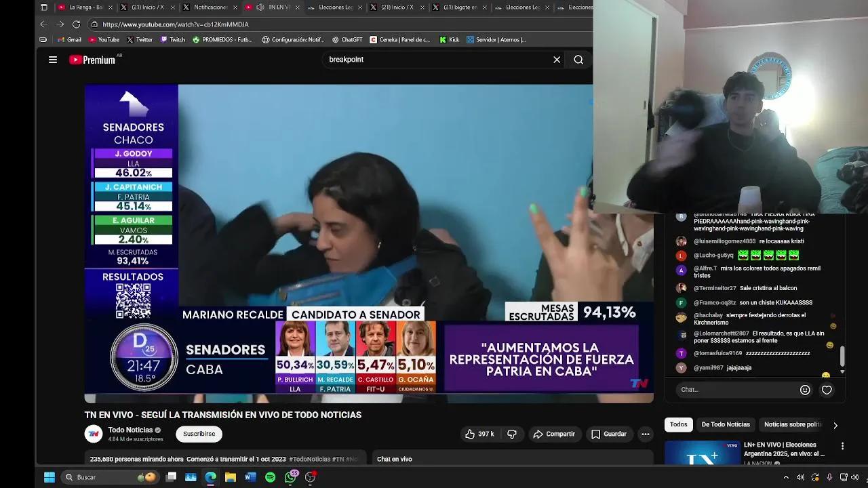The width and height of the screenshot is (868, 488).
Task: Click the live chat scrollbar thumb
Action: pyautogui.click(x=842, y=355)
